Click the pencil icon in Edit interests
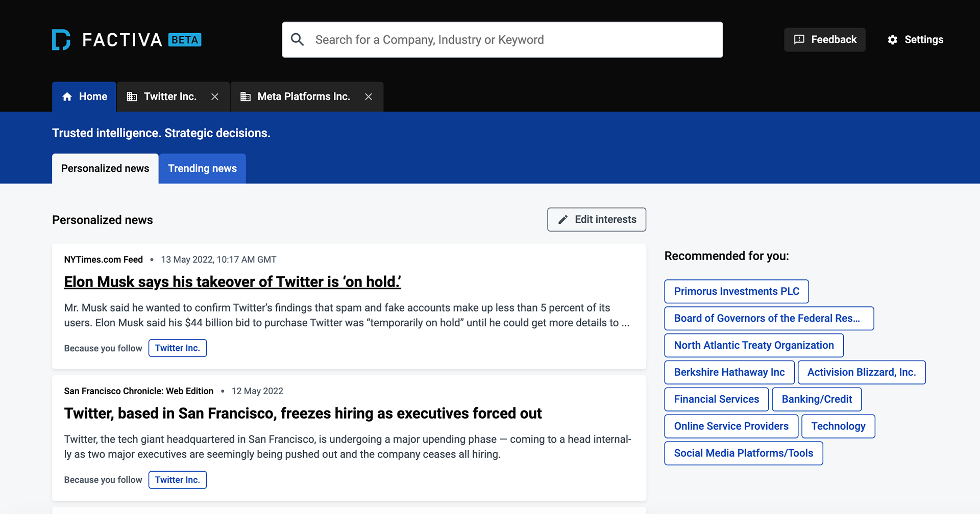This screenshot has width=980, height=514. tap(563, 220)
